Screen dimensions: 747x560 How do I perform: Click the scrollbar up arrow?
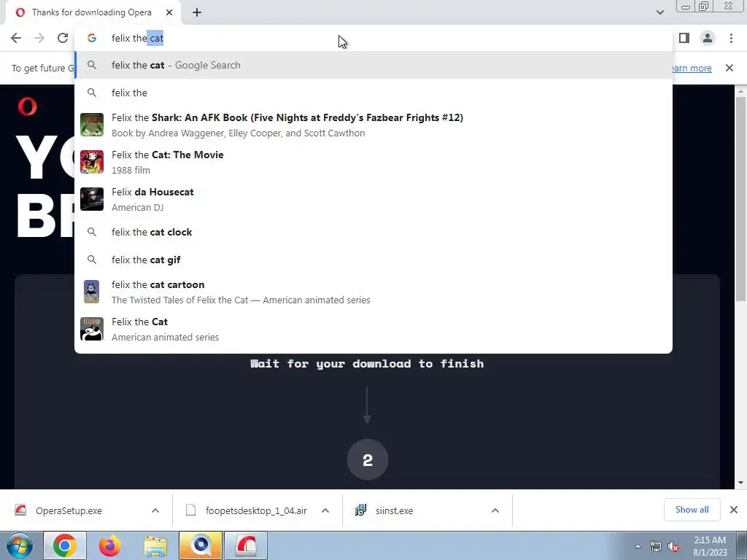(x=740, y=90)
